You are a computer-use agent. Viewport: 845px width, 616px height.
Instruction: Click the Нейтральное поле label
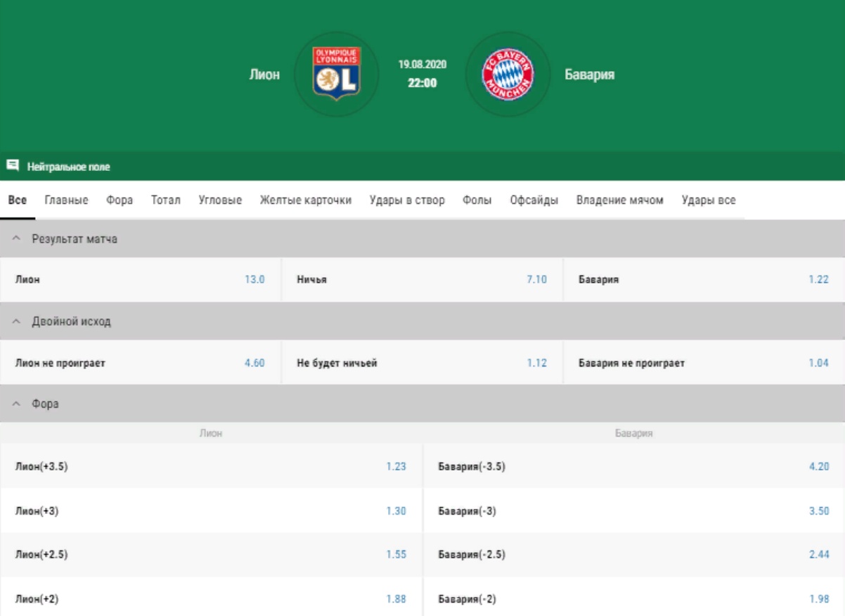[x=69, y=167]
